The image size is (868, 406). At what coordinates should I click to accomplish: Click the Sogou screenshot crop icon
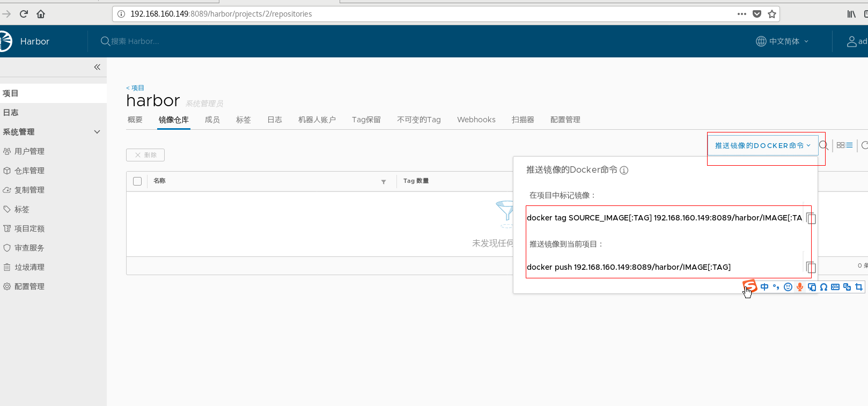click(x=859, y=287)
